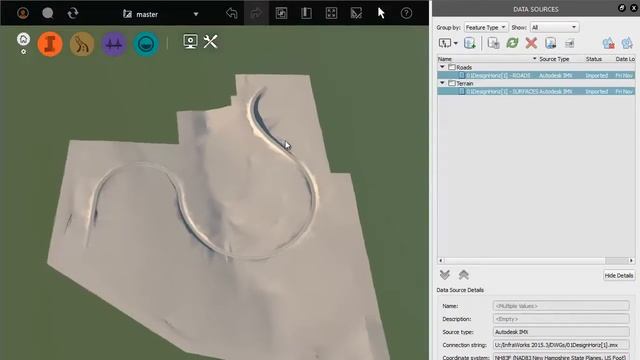
Task: Close the Data Sources panel
Action: (634, 8)
